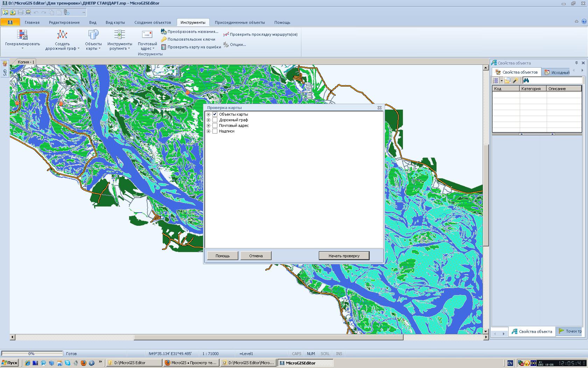588x368 pixels.
Task: Click the Generalize (Генерализировать) tool icon
Action: [x=22, y=35]
